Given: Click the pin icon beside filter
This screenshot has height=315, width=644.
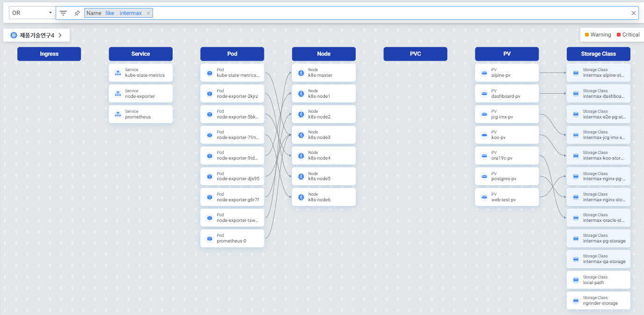Looking at the screenshot, I should [x=77, y=13].
